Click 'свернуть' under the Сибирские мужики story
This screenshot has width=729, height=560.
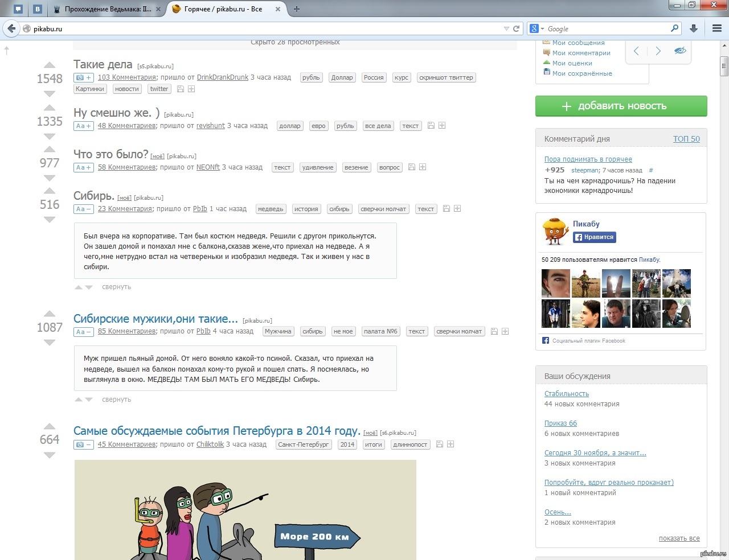click(x=116, y=400)
